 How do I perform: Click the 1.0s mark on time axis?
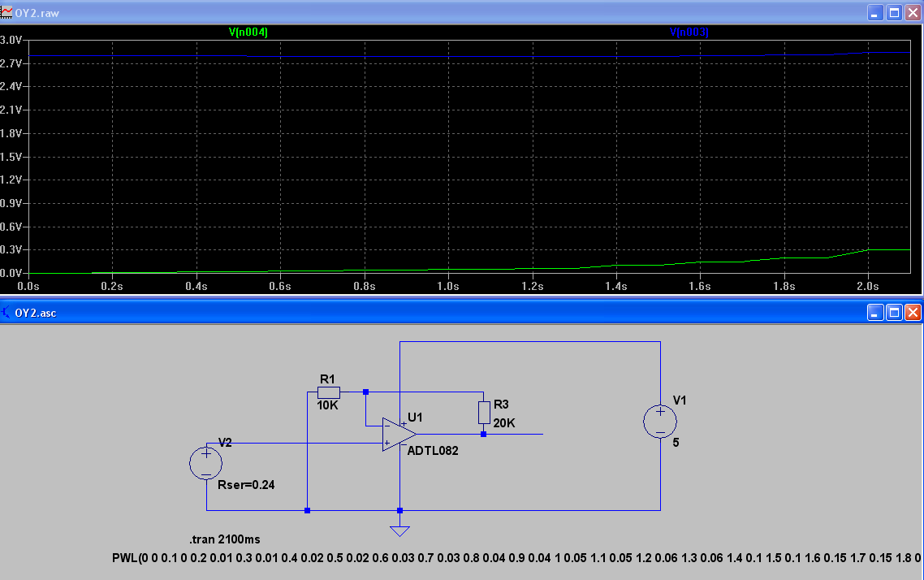coord(448,287)
